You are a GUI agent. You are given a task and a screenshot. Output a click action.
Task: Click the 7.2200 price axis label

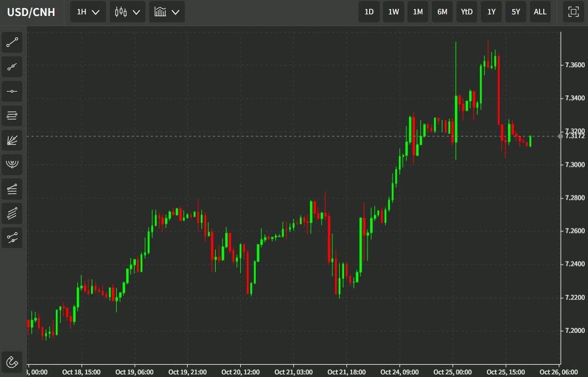(x=575, y=298)
